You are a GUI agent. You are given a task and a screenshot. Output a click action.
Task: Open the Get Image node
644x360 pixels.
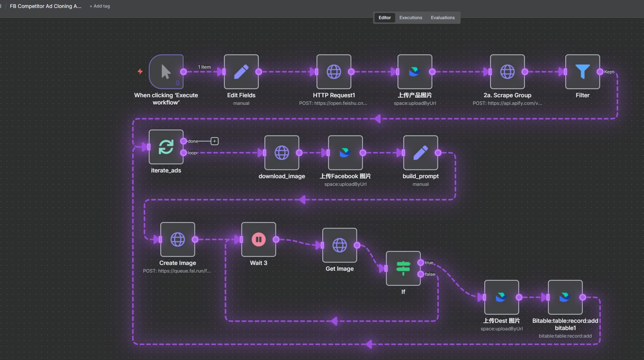(x=340, y=245)
